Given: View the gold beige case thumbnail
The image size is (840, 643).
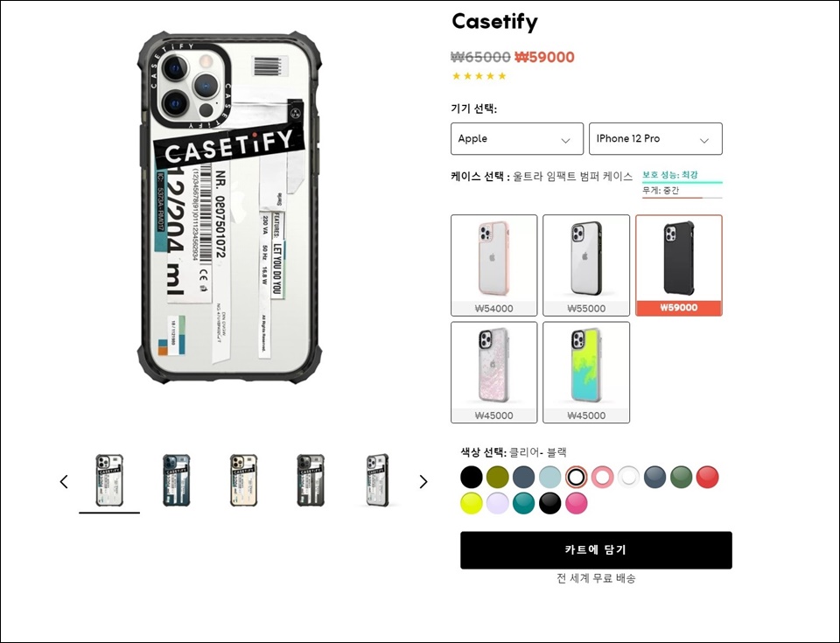Looking at the screenshot, I should 244,480.
